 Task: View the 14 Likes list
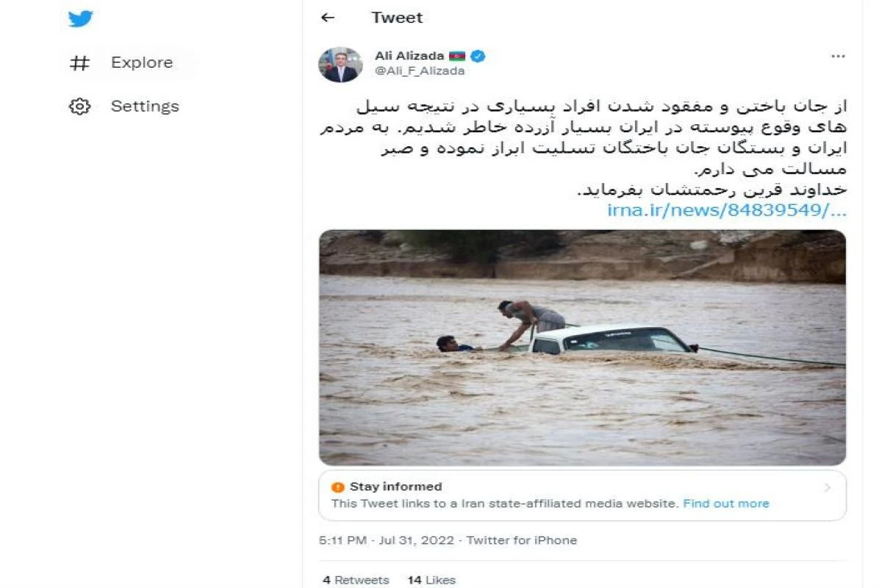[x=431, y=580]
